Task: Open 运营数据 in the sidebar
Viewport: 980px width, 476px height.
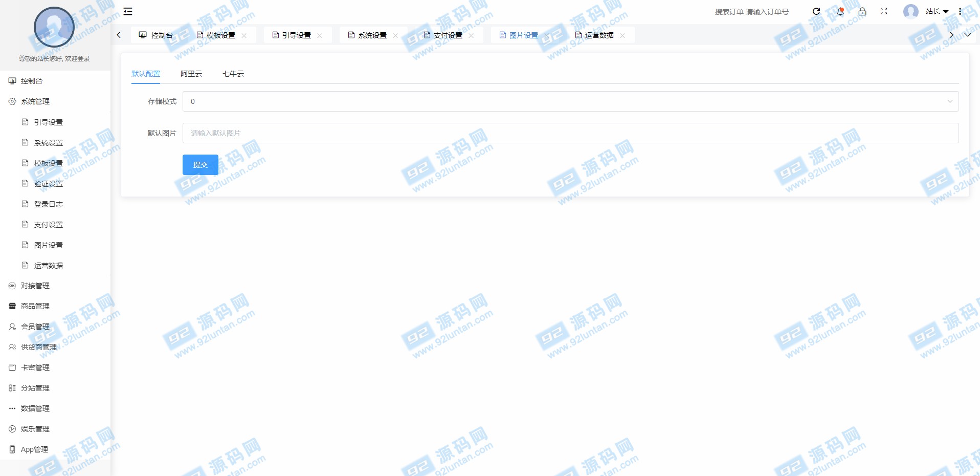Action: 55,266
